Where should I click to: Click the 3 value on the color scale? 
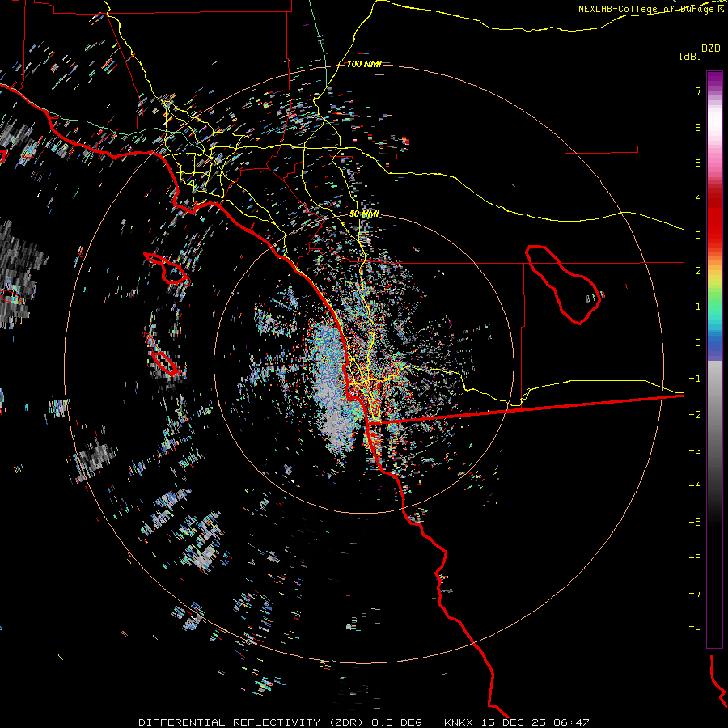click(698, 235)
